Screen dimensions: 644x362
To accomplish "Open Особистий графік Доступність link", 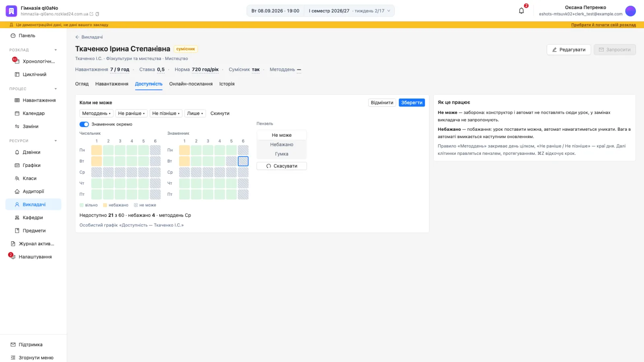I will point(132,225).
